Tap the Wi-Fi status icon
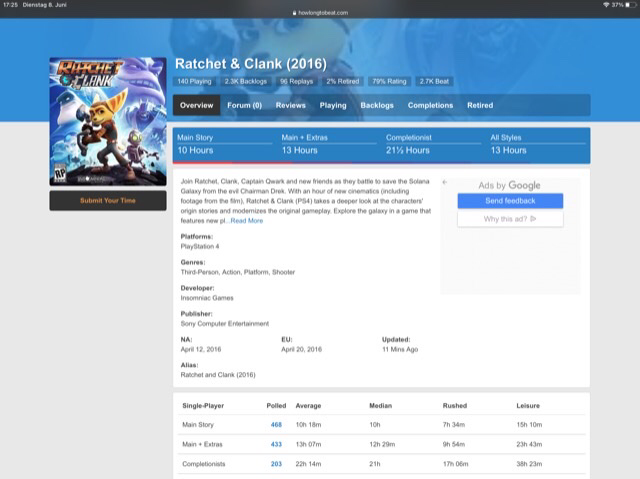Image resolution: width=640 pixels, height=479 pixels. coord(606,5)
